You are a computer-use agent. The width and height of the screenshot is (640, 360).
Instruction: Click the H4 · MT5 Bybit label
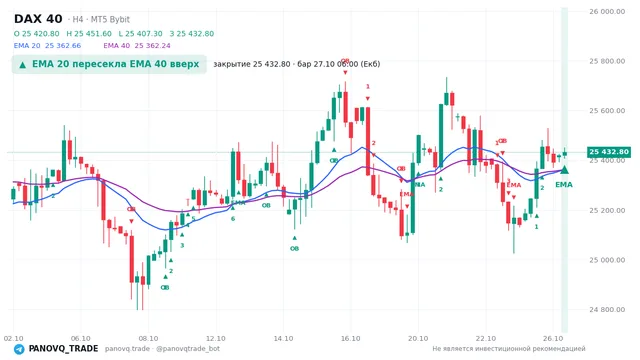[99, 19]
